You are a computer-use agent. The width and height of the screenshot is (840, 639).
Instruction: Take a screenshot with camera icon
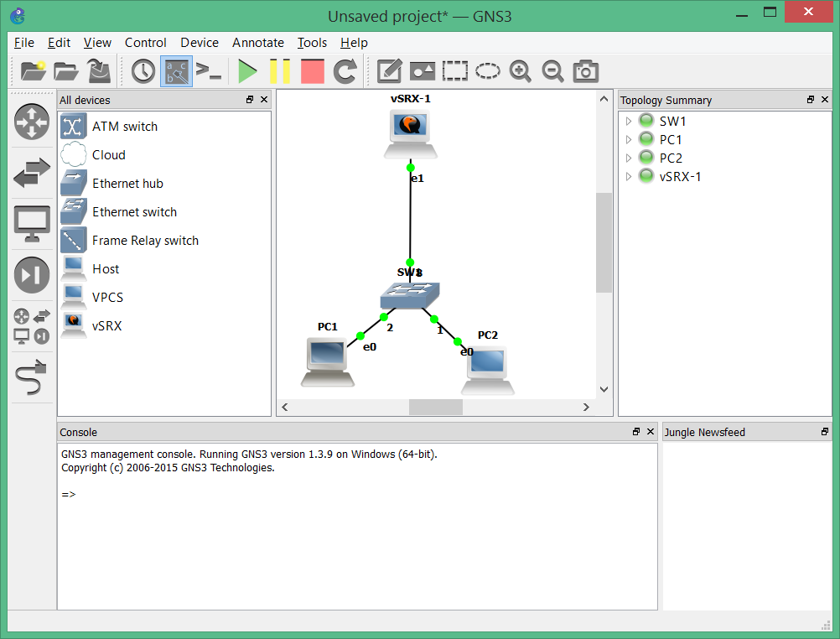(x=585, y=70)
